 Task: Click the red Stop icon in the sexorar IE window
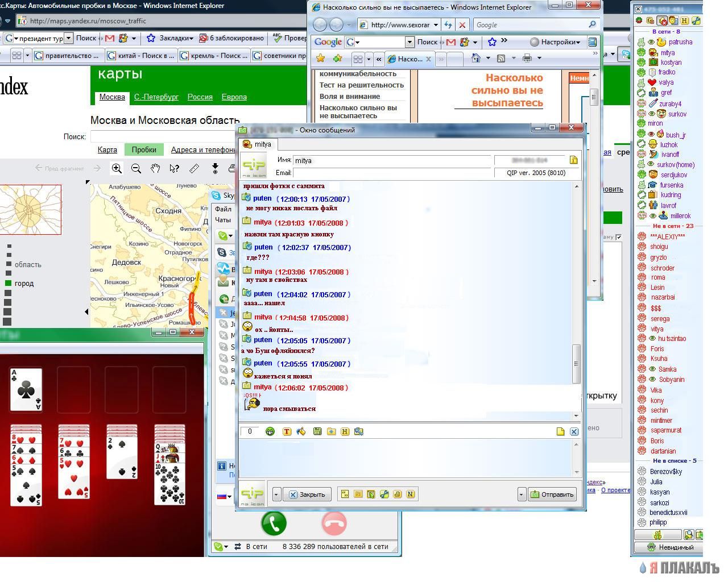point(462,25)
